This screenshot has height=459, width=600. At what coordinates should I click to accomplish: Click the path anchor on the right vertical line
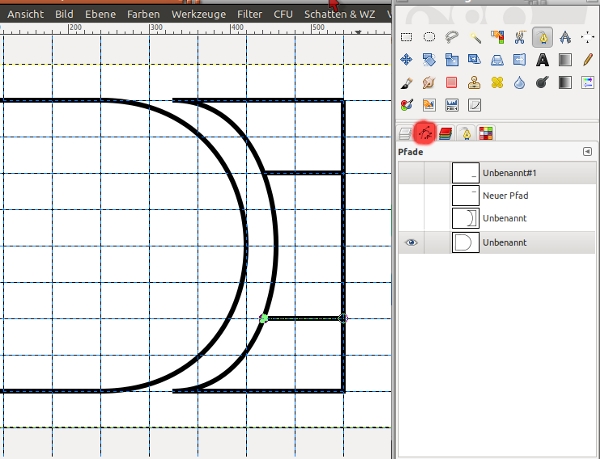pyautogui.click(x=343, y=318)
